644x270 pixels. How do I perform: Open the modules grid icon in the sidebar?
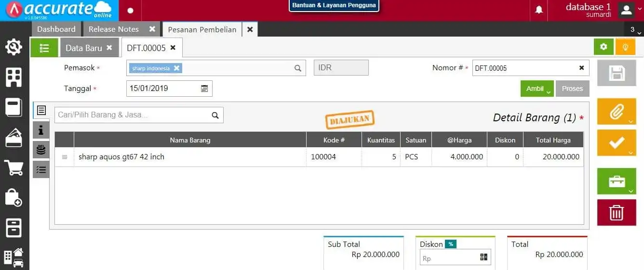tap(13, 77)
